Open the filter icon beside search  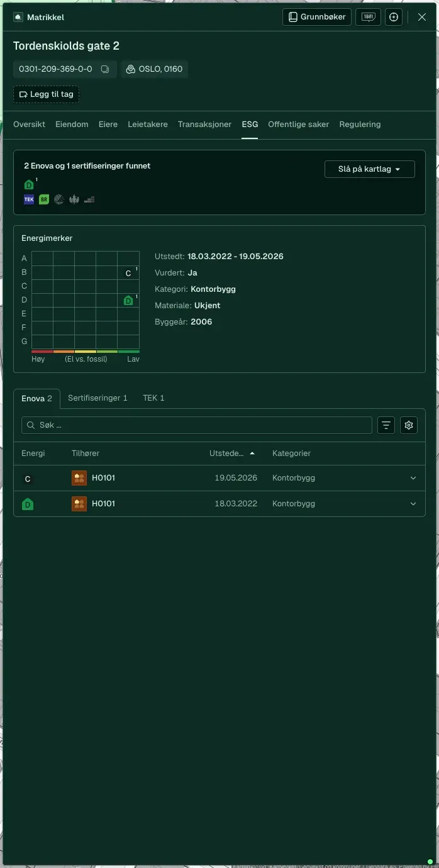tap(386, 425)
